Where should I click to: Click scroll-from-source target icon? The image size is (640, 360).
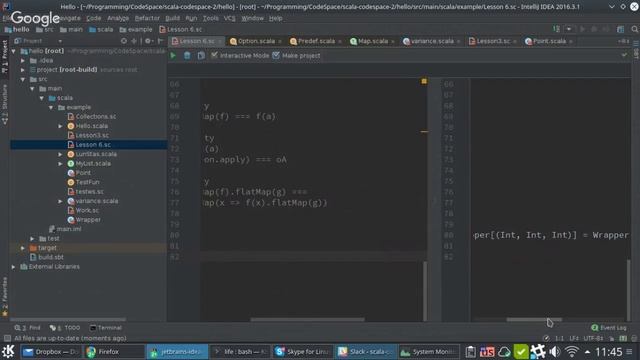124,41
